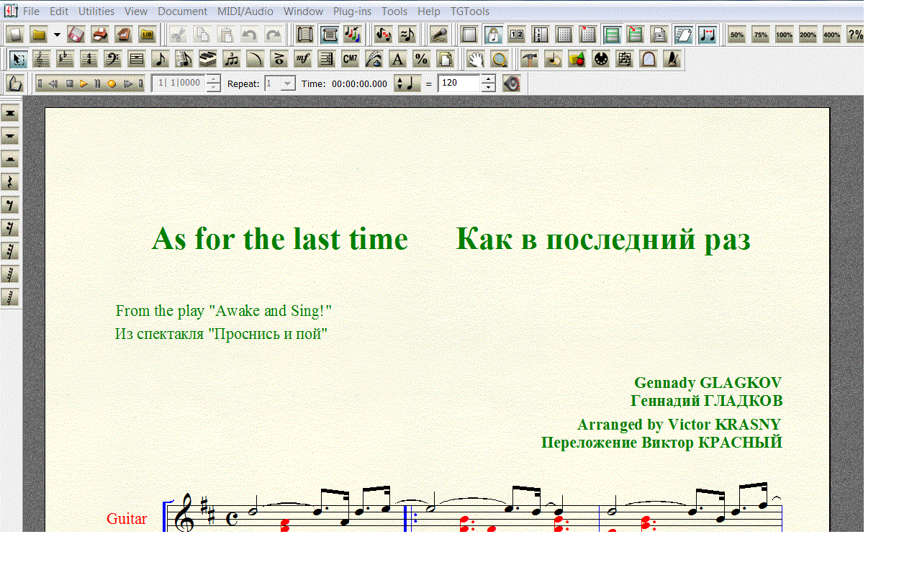Image resolution: width=917 pixels, height=588 pixels.
Task: Choose the Tuplet tool
Action: (x=232, y=59)
